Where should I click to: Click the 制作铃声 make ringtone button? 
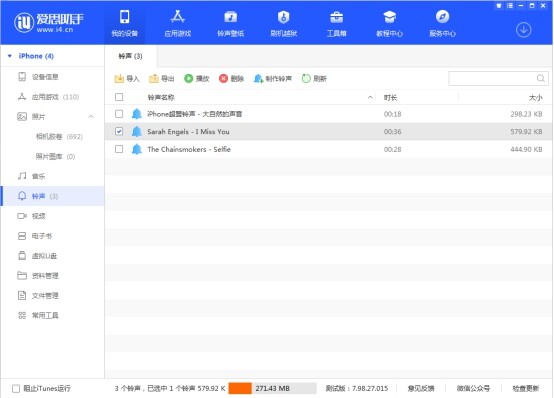(x=273, y=78)
